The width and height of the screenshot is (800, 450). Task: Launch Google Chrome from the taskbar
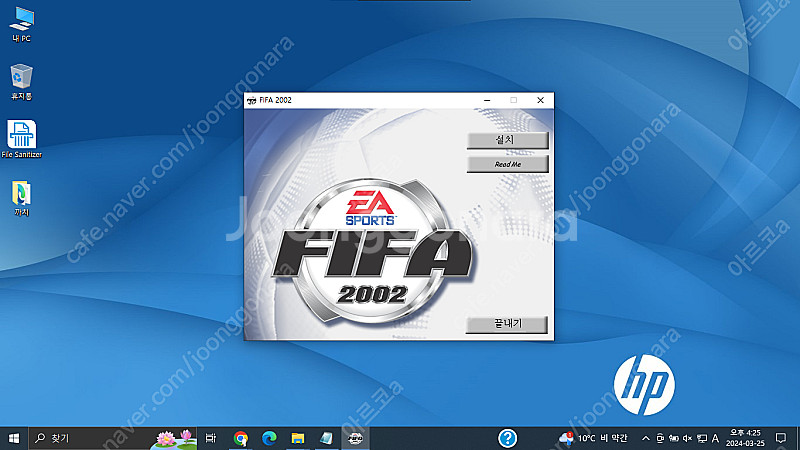(x=241, y=438)
